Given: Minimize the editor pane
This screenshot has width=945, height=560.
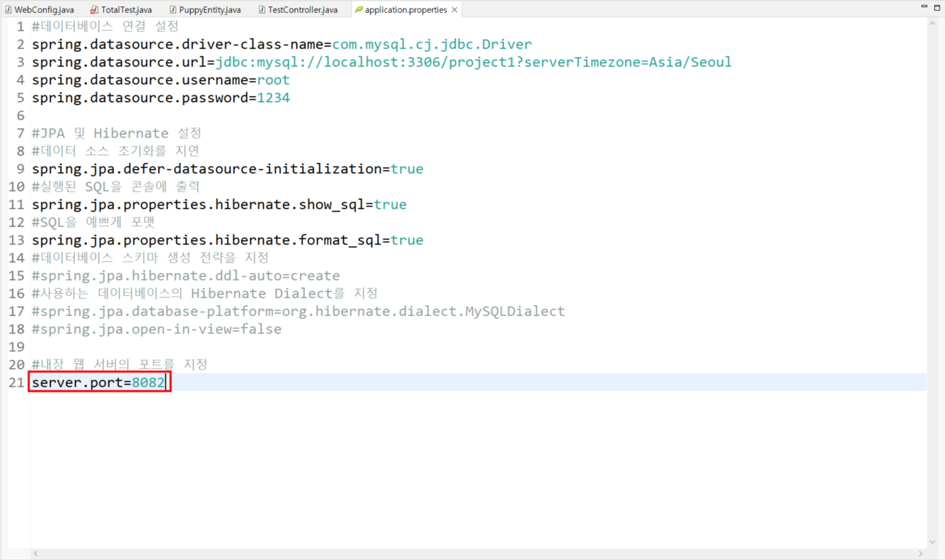Looking at the screenshot, I should (924, 7).
